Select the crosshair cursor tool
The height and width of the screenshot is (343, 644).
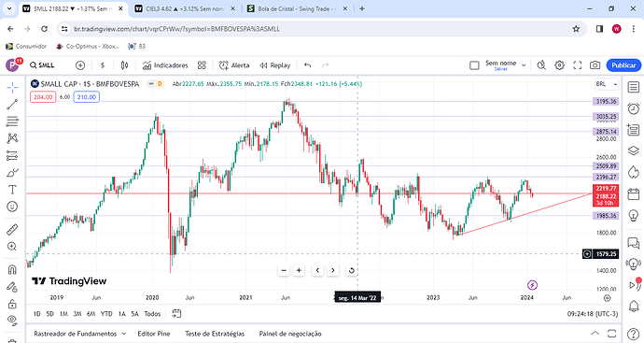pos(12,87)
